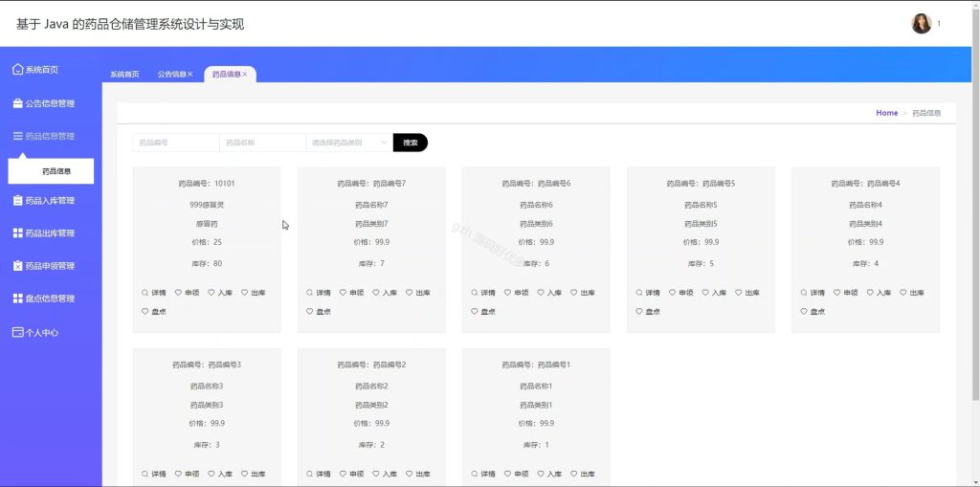Screen dimensions: 980x487
Task: Switch to the 系统首页 tab
Action: click(x=124, y=75)
